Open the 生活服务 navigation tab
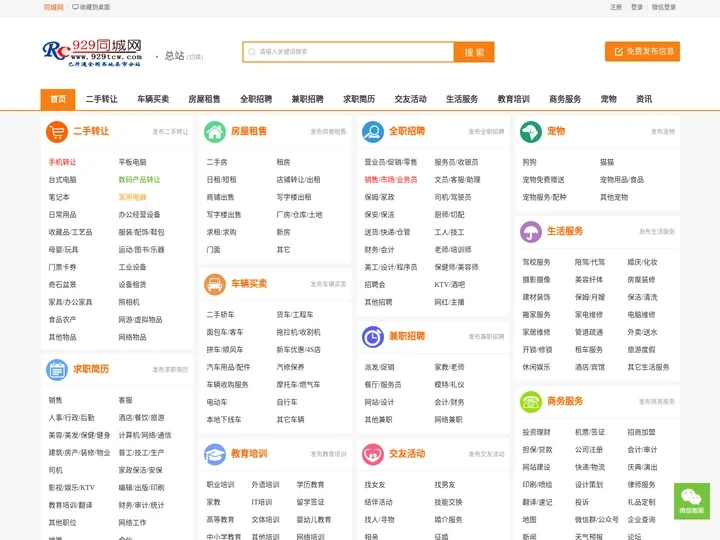Image resolution: width=720 pixels, height=540 pixels. click(462, 99)
